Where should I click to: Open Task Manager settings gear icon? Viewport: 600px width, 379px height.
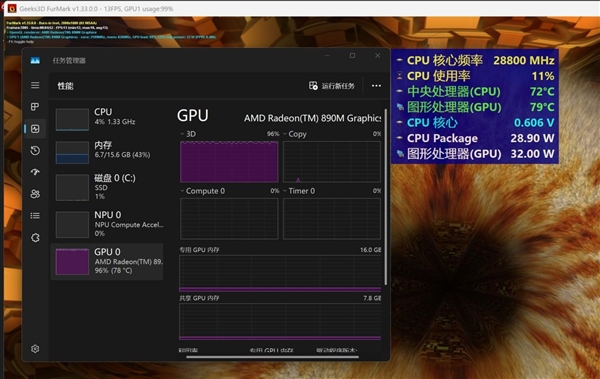[35, 349]
